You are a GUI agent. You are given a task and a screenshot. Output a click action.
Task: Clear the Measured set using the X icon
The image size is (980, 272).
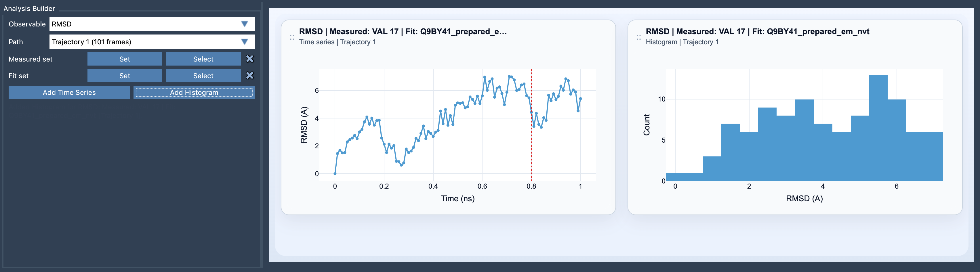251,59
